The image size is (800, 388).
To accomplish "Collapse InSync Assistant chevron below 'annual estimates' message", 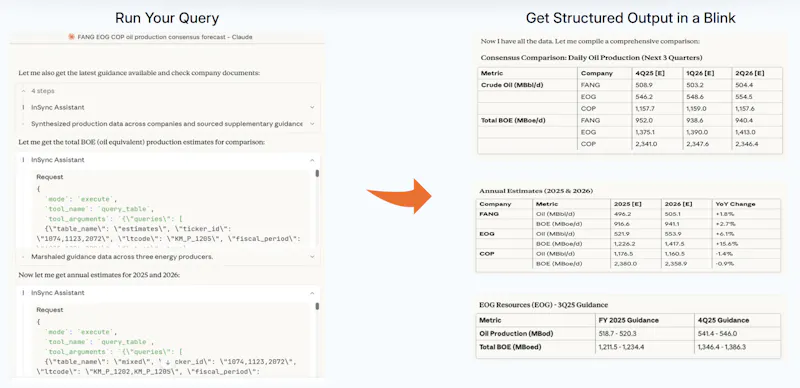I will tap(312, 293).
